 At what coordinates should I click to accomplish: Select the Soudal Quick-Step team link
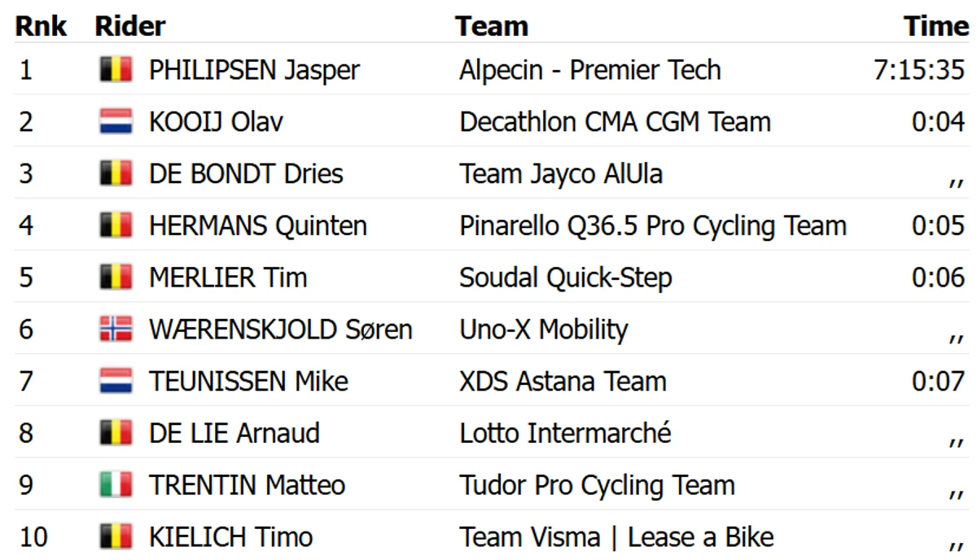[x=566, y=278]
